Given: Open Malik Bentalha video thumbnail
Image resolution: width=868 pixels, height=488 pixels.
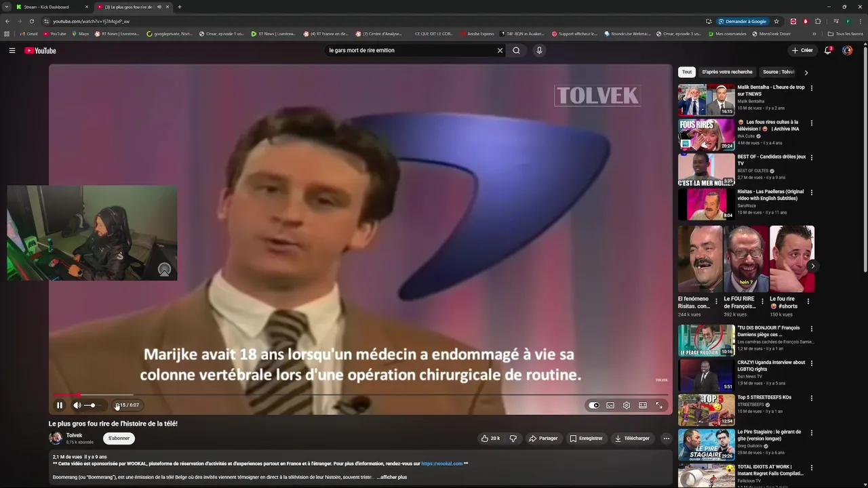Looking at the screenshot, I should click(x=706, y=100).
